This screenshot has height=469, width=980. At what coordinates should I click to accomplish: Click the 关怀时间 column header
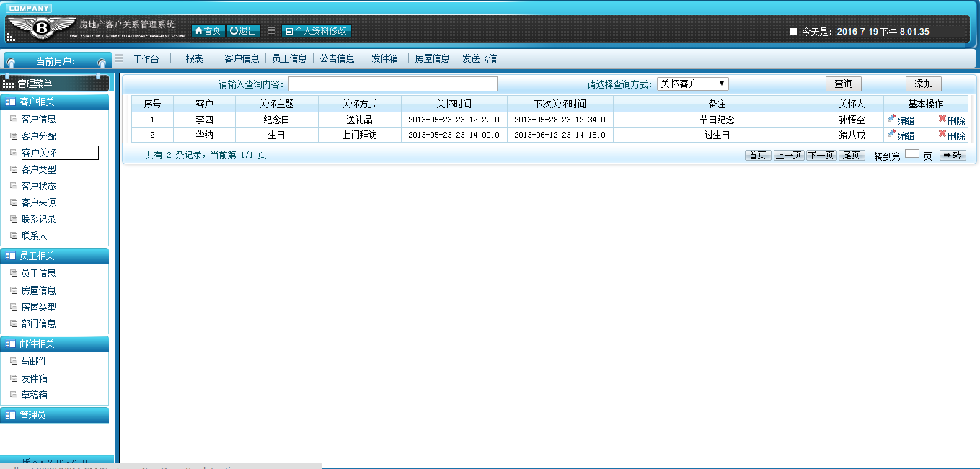coord(454,104)
